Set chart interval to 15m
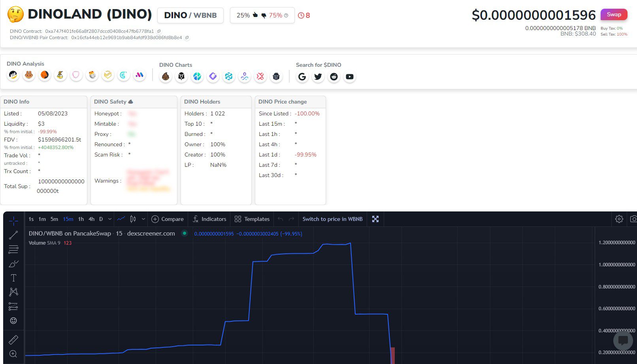The image size is (637, 364). pyautogui.click(x=68, y=219)
